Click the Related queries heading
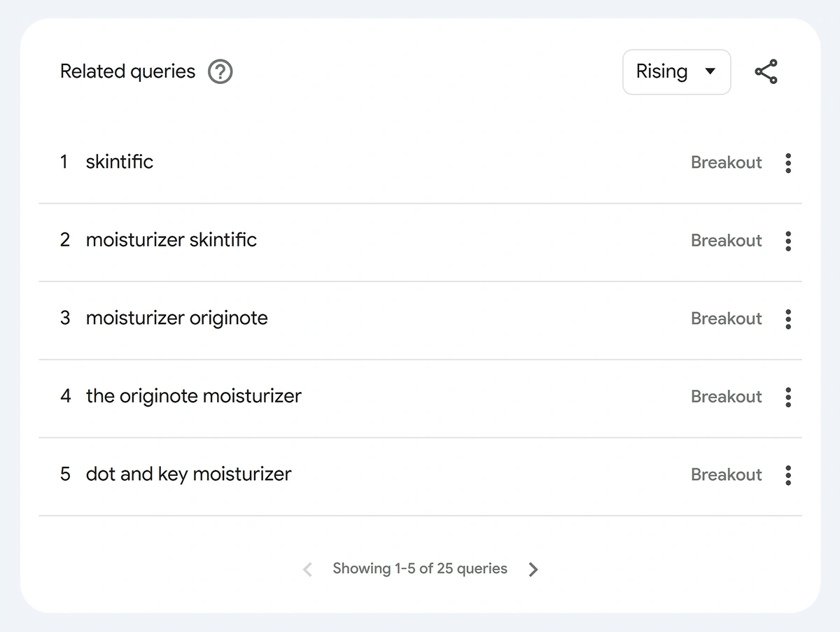Viewport: 840px width, 632px height. tap(127, 71)
